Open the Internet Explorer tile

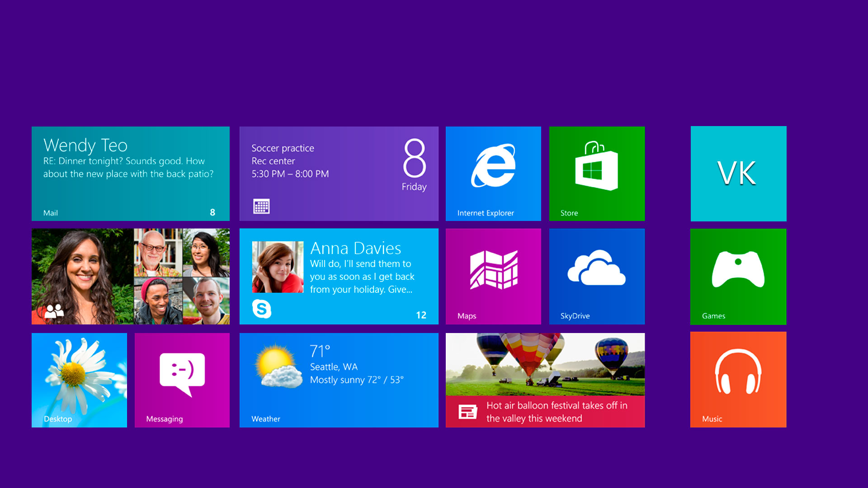pyautogui.click(x=493, y=174)
